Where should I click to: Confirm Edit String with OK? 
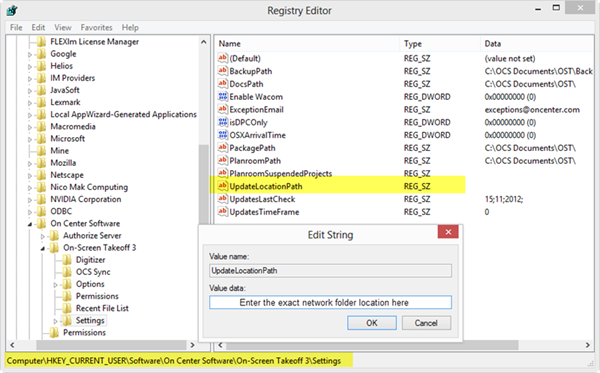(372, 323)
